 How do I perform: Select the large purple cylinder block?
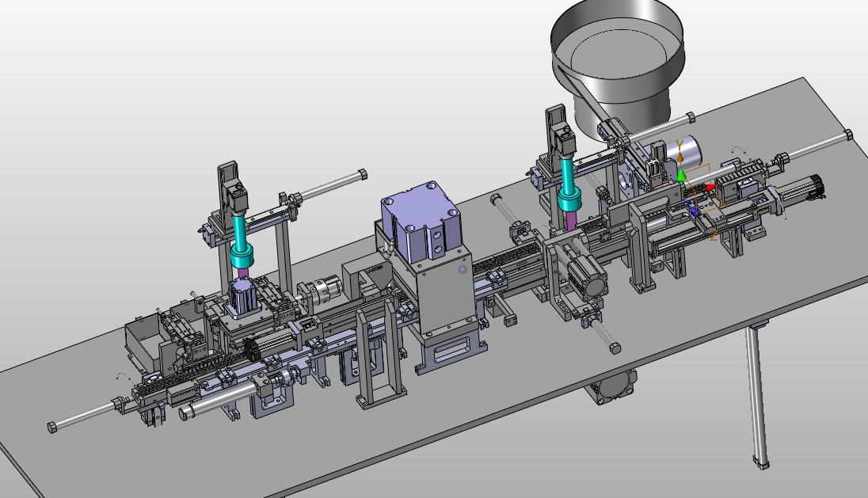click(x=421, y=222)
